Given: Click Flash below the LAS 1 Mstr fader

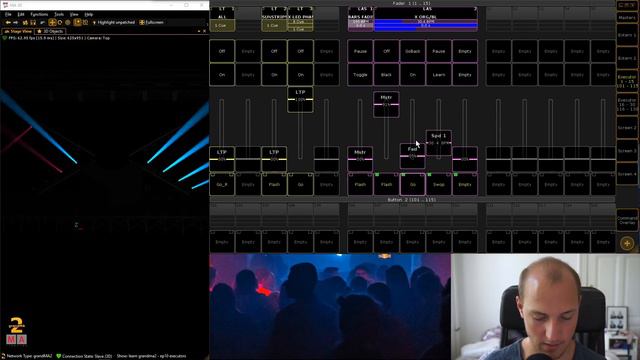Looking at the screenshot, I should (360, 184).
